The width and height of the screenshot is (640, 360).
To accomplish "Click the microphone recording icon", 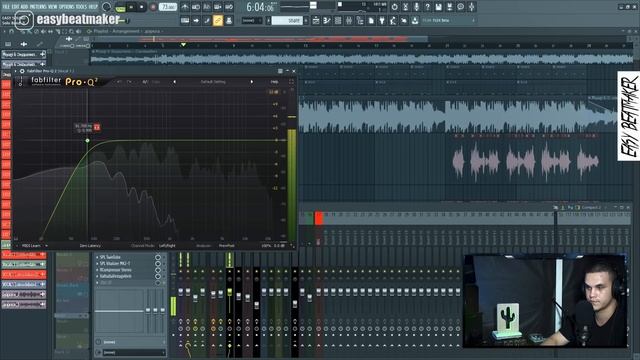I will coord(416,7).
